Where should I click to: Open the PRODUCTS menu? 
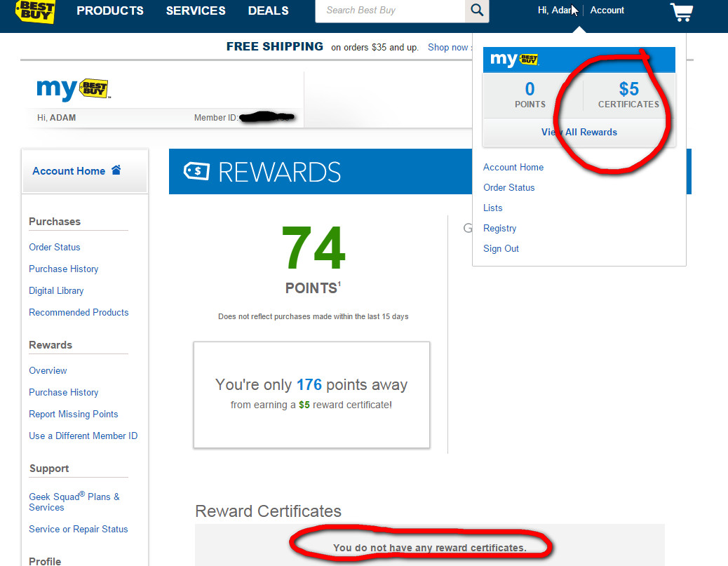[110, 11]
